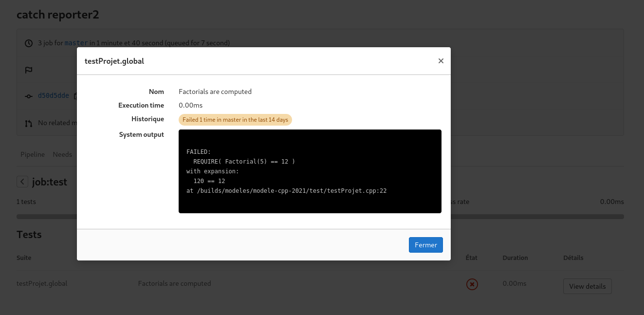This screenshot has height=315, width=644.
Task: Switch to the Pipeline tab
Action: [x=33, y=154]
